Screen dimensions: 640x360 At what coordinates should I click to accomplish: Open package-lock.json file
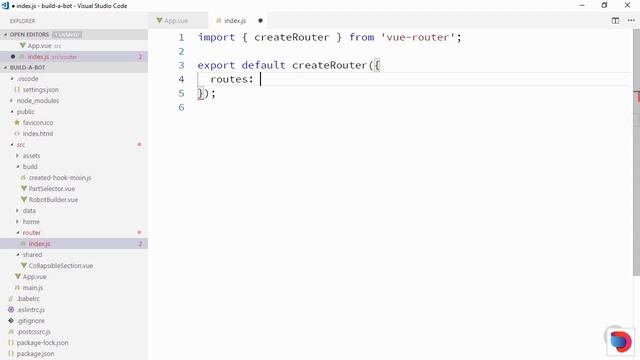tap(42, 343)
